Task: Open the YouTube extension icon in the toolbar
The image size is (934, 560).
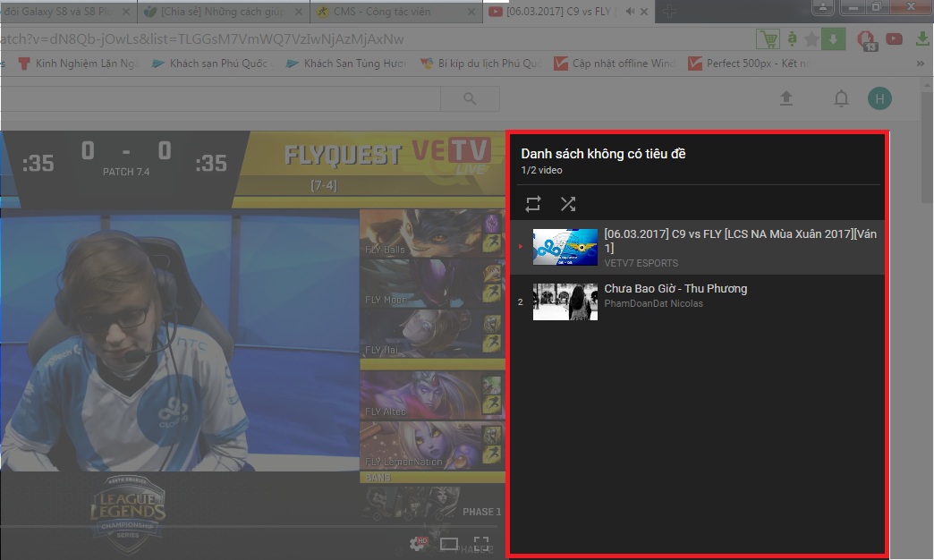Action: [894, 39]
